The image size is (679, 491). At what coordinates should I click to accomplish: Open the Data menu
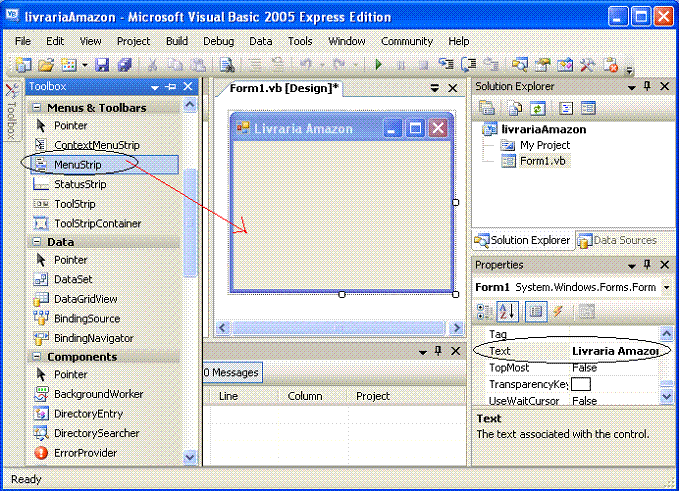pos(261,41)
